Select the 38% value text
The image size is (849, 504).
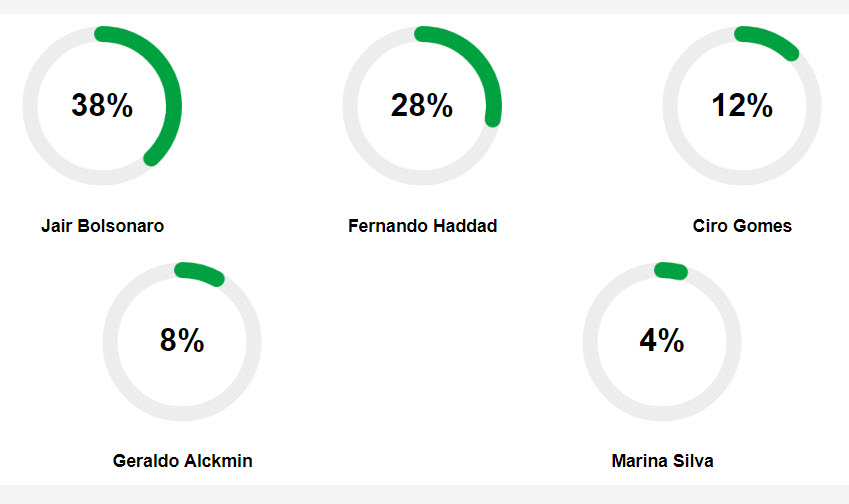coord(102,105)
